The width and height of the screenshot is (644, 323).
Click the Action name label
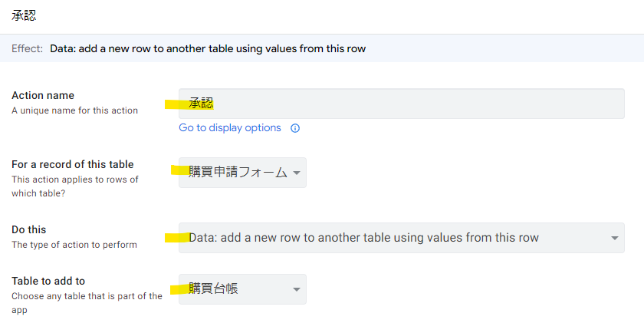(43, 95)
